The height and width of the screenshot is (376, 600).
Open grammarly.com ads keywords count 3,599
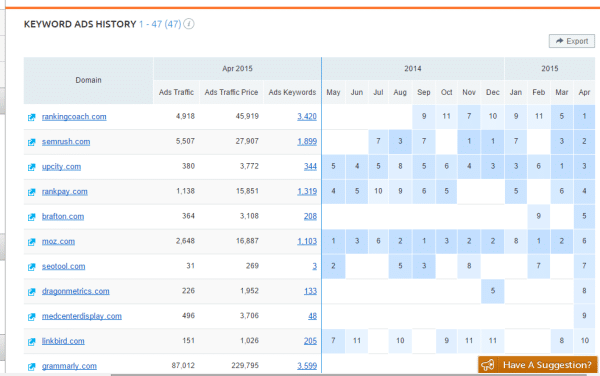pos(307,366)
